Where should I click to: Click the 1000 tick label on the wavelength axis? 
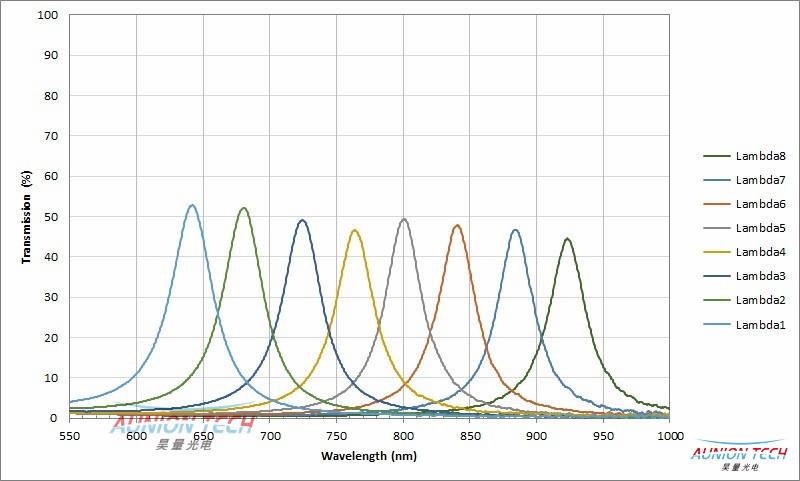(669, 437)
